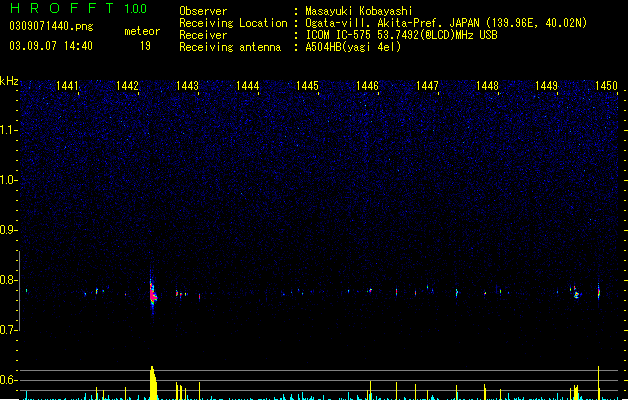Click the meteor count value 19
Viewport: 629px width, 400px height.
[145, 46]
